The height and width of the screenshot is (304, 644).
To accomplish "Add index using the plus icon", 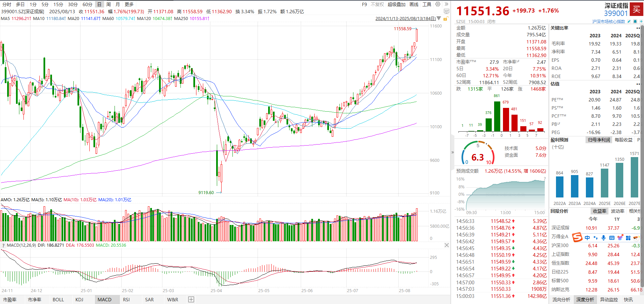I will [x=641, y=21].
